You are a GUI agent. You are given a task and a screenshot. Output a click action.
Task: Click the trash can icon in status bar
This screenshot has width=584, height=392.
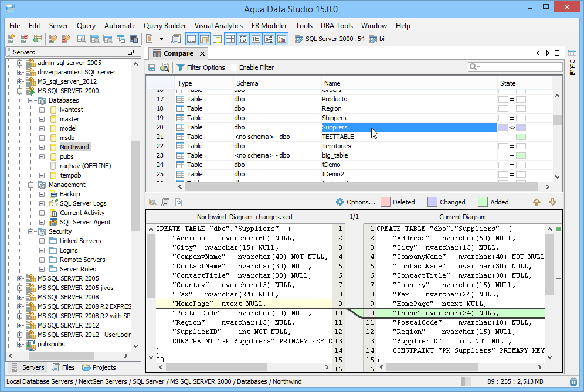click(573, 381)
